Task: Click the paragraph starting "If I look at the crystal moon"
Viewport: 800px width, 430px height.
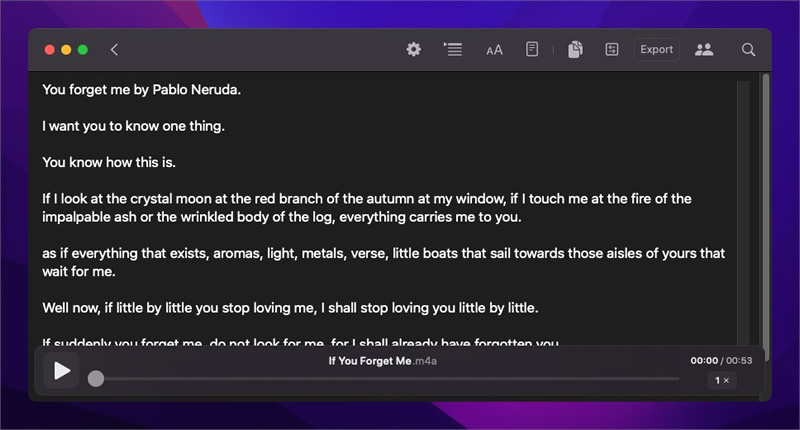Action: (x=367, y=208)
